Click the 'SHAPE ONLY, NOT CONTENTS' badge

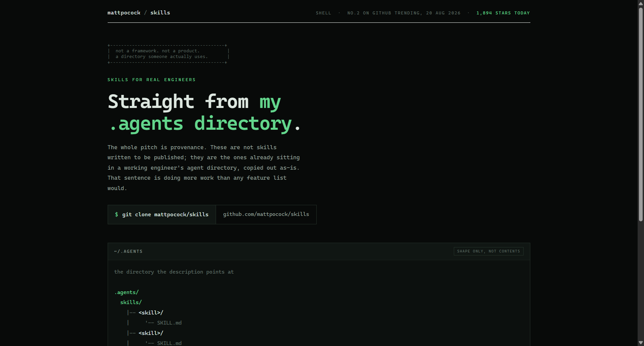pyautogui.click(x=488, y=251)
